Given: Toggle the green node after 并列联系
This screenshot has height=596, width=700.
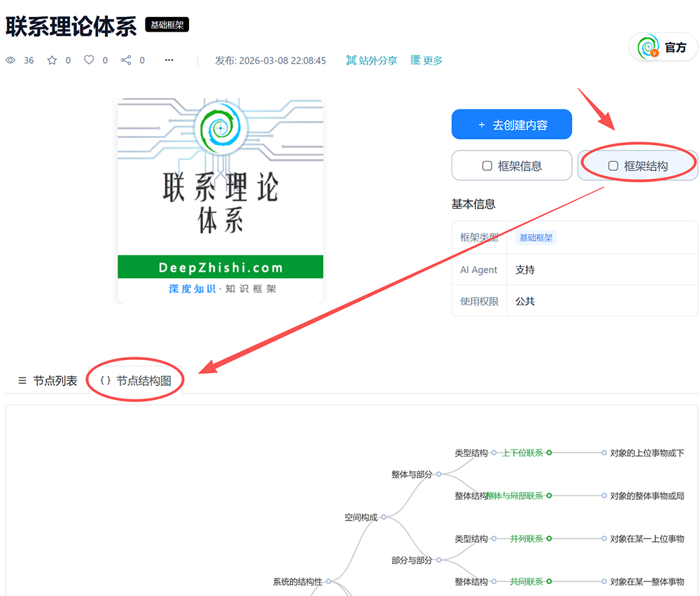Looking at the screenshot, I should tap(549, 539).
